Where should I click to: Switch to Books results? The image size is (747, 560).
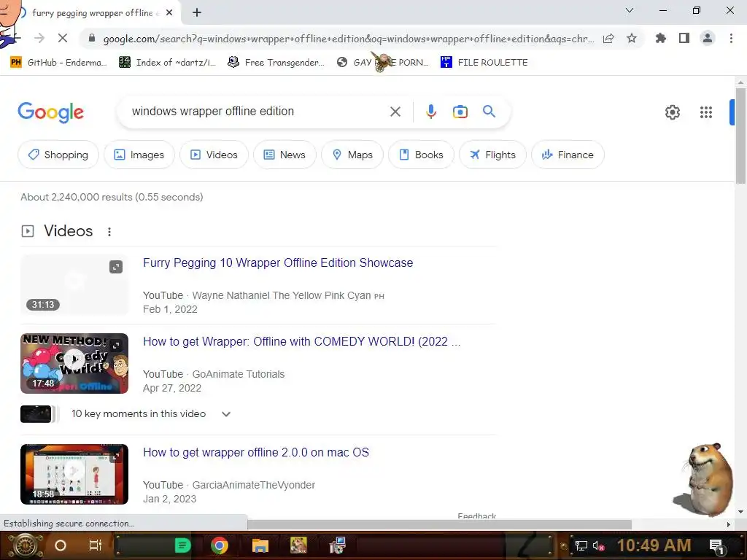click(x=421, y=155)
